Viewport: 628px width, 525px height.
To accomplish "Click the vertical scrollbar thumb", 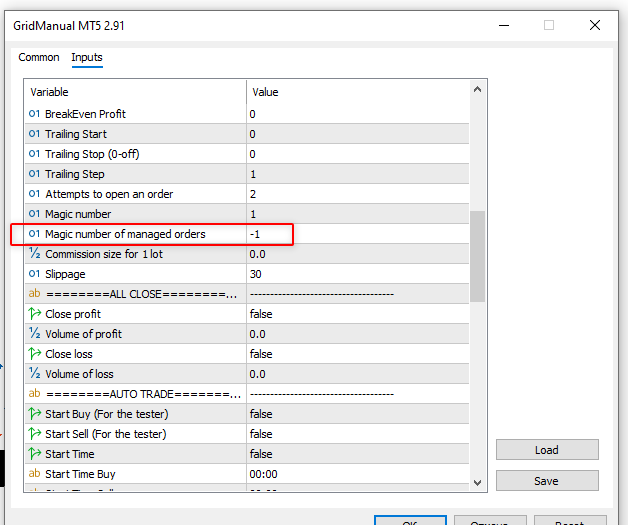I will (477, 256).
